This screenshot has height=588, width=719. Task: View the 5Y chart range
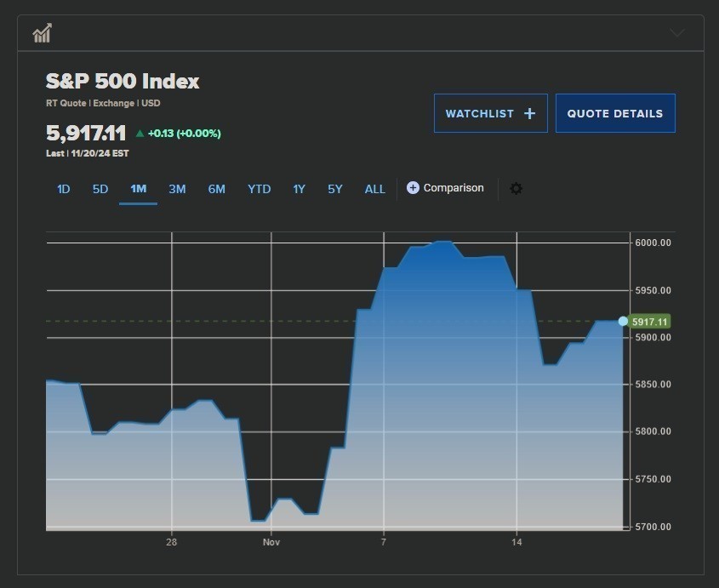(x=335, y=189)
